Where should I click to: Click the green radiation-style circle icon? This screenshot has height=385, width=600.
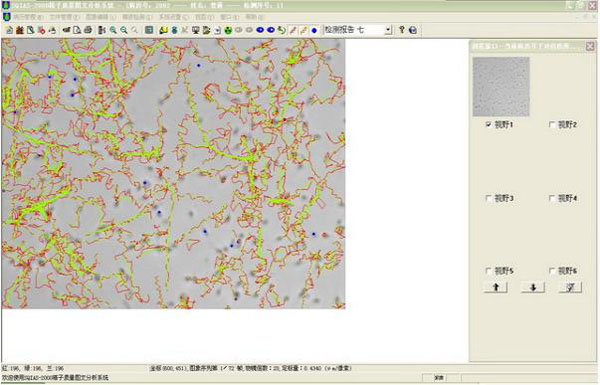(228, 30)
